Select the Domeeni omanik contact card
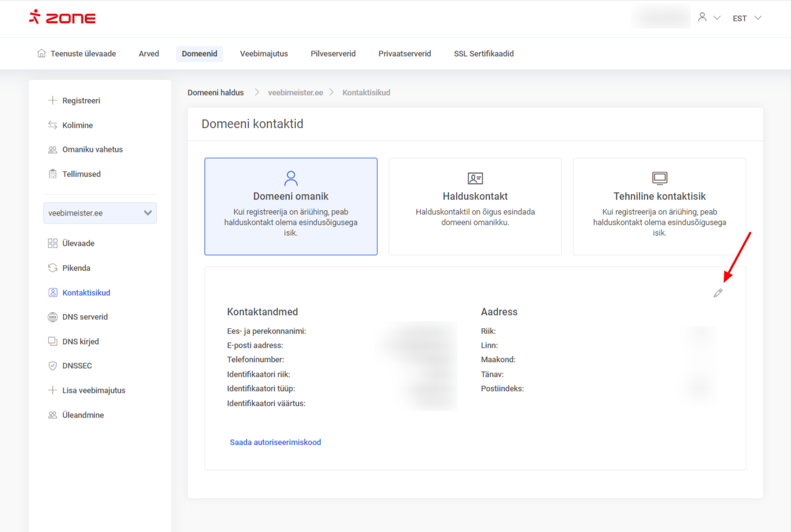Image resolution: width=791 pixels, height=532 pixels. pos(290,206)
